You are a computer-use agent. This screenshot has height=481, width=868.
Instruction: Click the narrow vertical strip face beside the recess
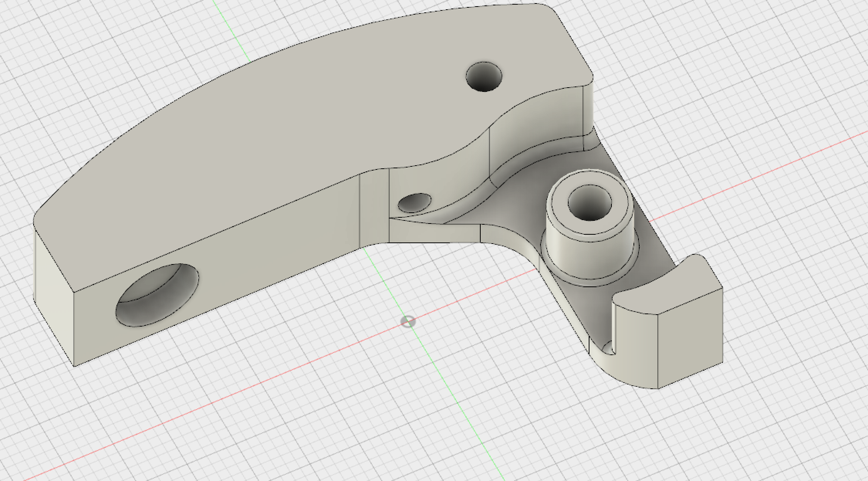click(x=373, y=208)
